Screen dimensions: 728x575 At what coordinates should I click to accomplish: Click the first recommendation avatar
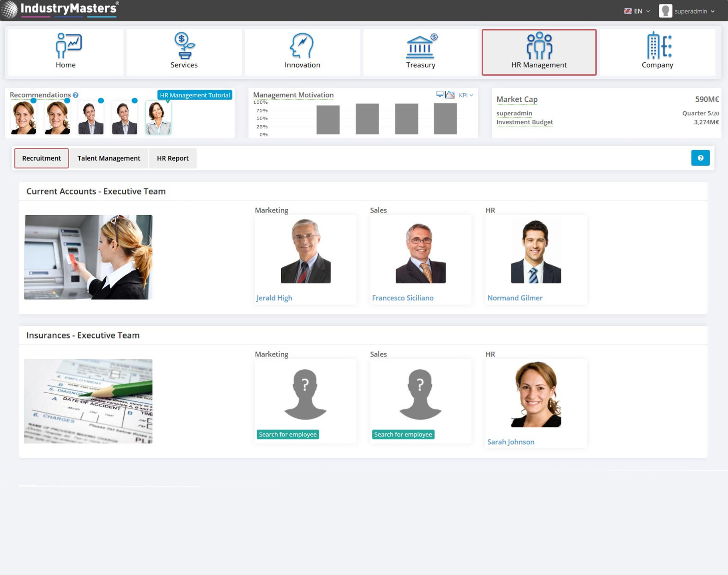point(23,118)
